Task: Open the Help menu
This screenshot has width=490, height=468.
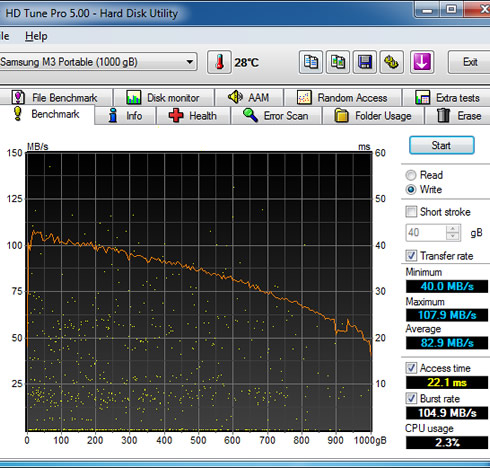Action: (x=36, y=36)
